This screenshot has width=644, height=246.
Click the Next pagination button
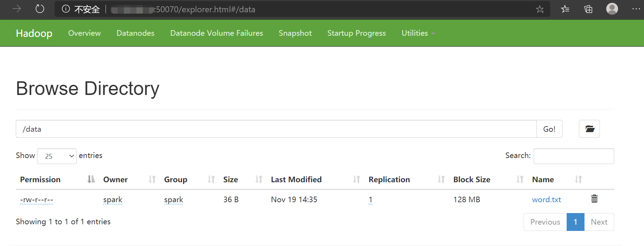click(x=599, y=222)
